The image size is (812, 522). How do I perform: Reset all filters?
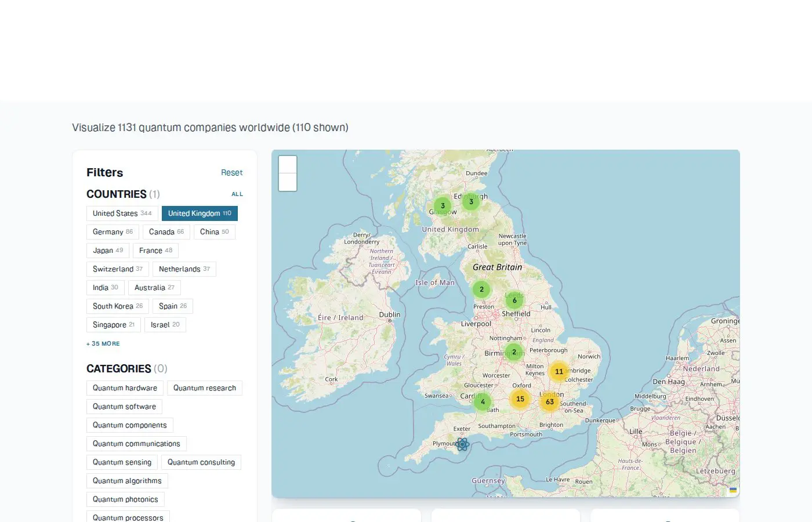[231, 172]
